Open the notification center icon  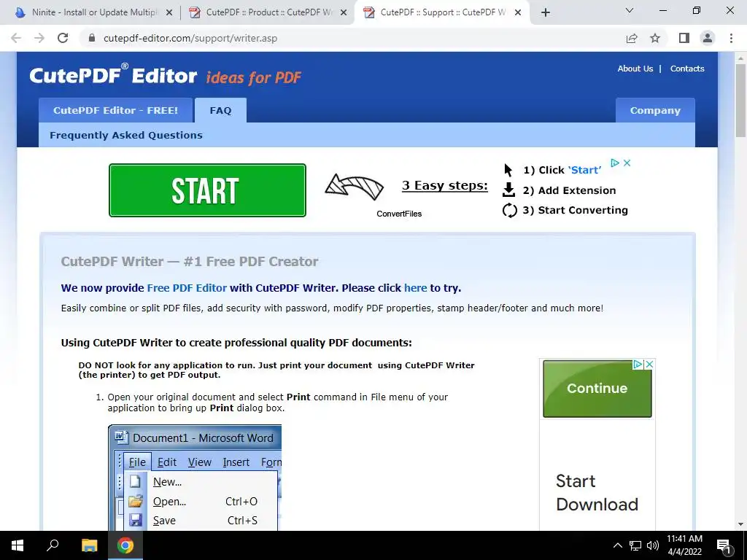pos(724,545)
